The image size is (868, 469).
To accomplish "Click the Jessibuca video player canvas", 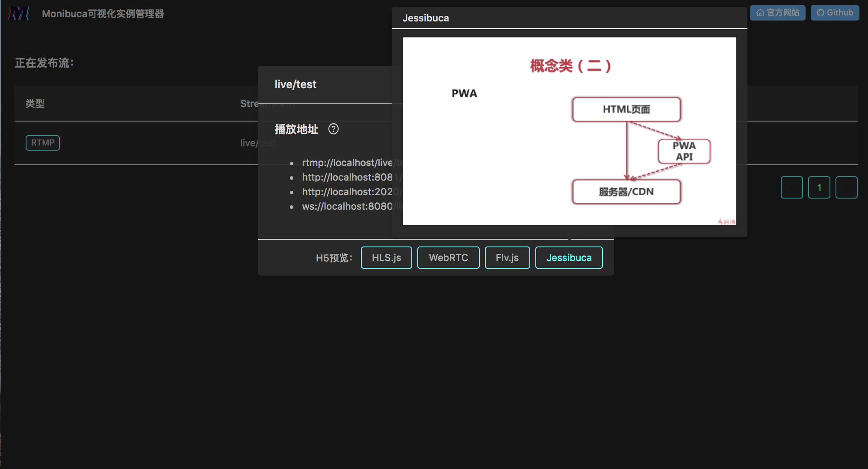I will pos(569,131).
